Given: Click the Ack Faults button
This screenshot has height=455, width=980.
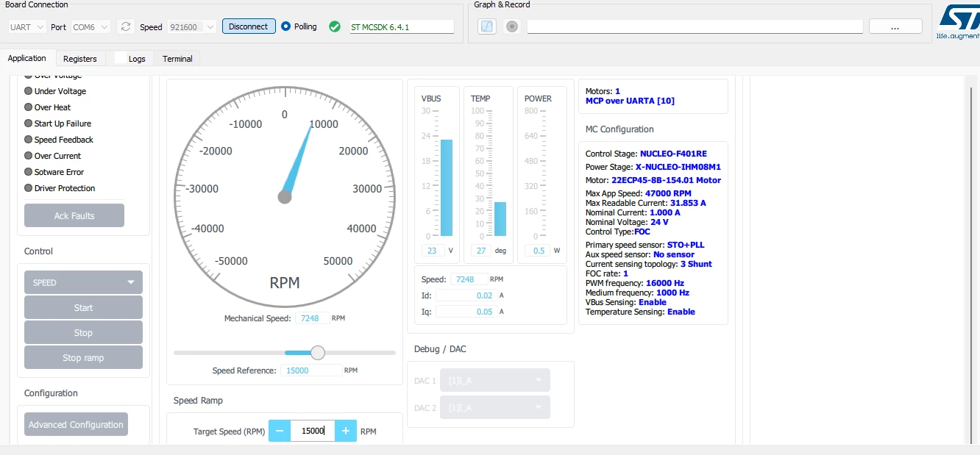Looking at the screenshot, I should point(74,215).
